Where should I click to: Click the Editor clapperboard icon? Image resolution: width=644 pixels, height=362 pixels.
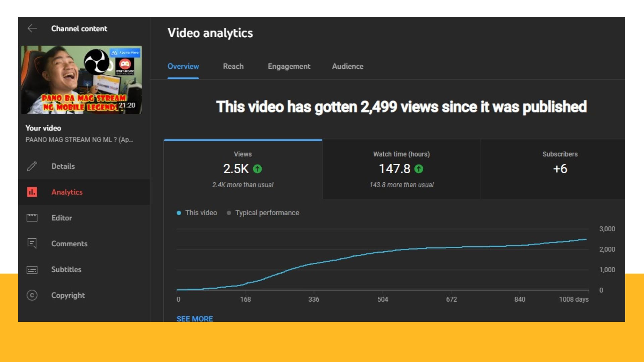click(32, 218)
